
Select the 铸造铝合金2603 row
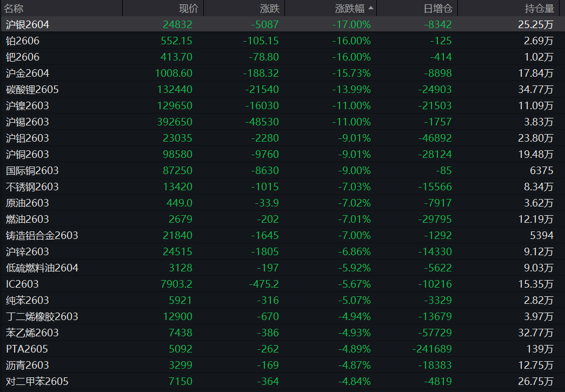tap(42, 235)
